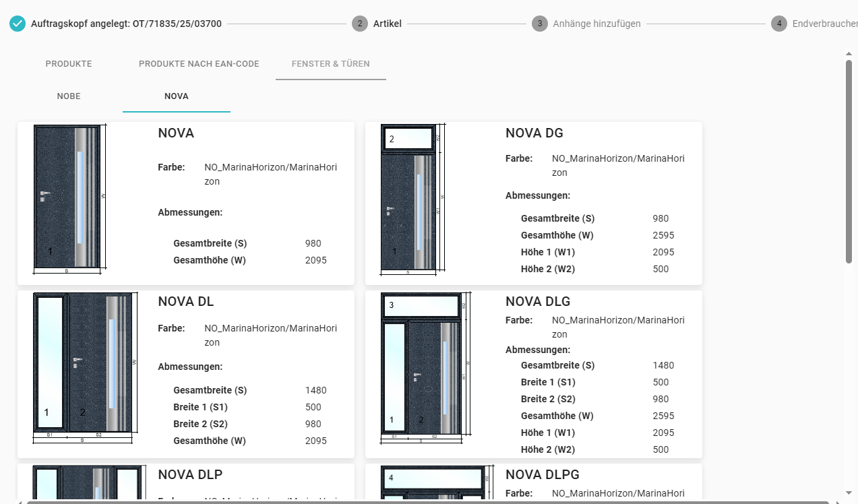Click the NOVA DG product title
This screenshot has height=504, width=858.
[x=534, y=133]
